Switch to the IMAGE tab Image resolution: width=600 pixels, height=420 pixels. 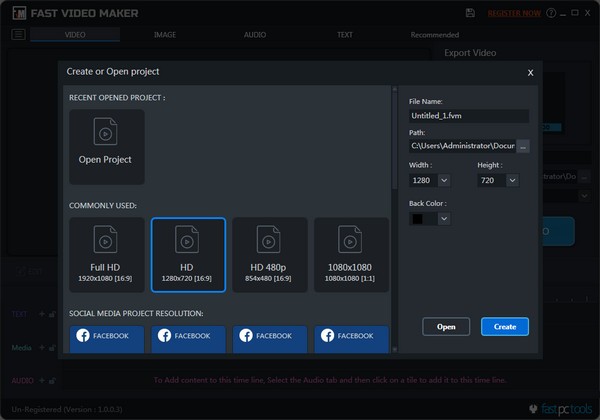(164, 35)
